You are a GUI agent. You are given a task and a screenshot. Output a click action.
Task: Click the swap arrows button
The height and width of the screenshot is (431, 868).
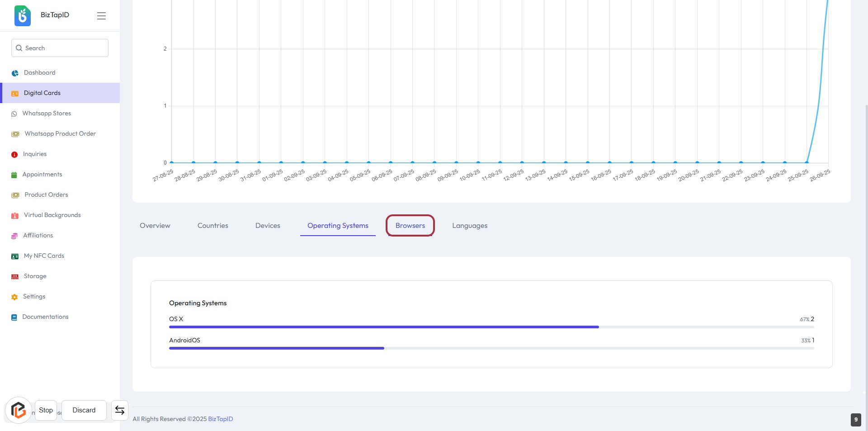click(120, 410)
